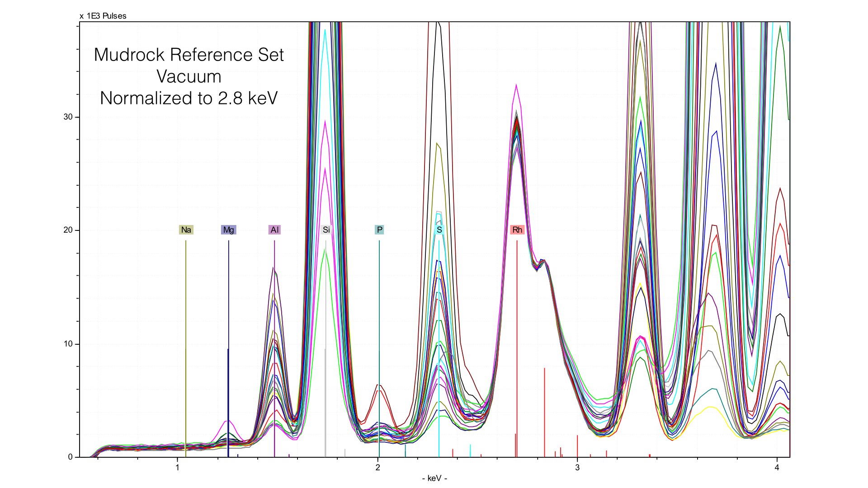The image size is (868, 488).
Task: Select the cyan S element label
Action: coord(439,230)
